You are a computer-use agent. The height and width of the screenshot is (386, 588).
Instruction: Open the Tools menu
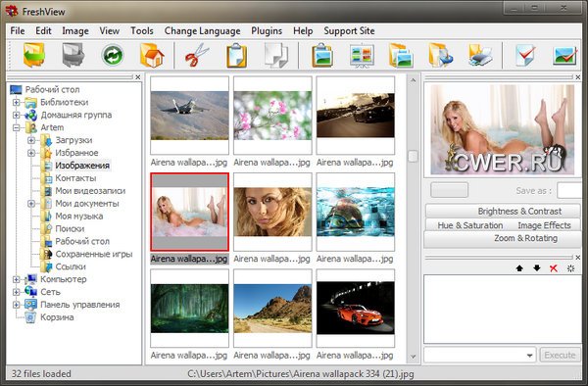(x=142, y=30)
